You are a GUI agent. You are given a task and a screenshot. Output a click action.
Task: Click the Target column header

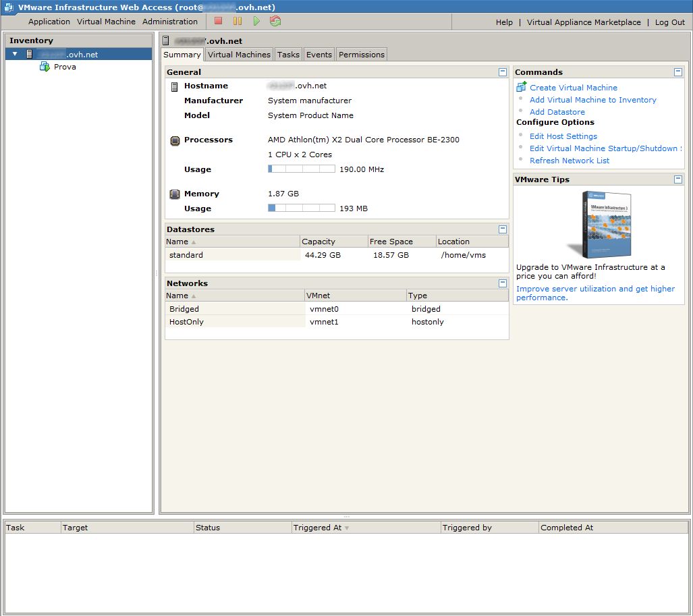pyautogui.click(x=128, y=528)
